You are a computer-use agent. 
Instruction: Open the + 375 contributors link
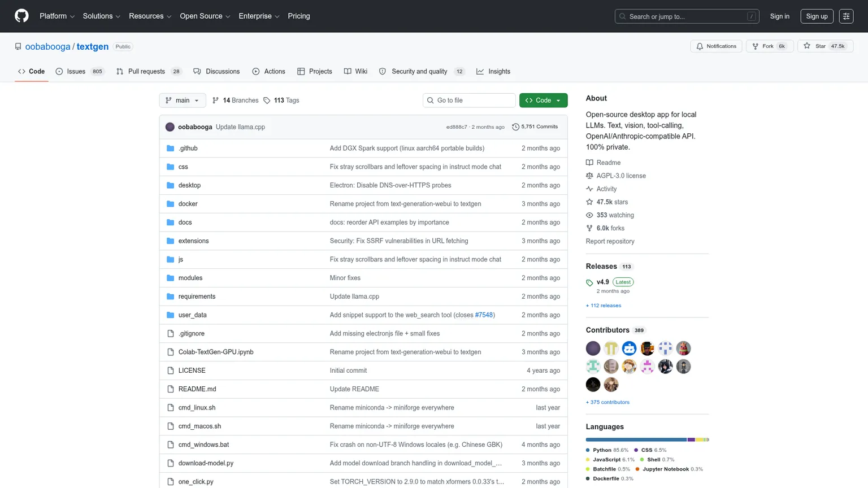607,402
